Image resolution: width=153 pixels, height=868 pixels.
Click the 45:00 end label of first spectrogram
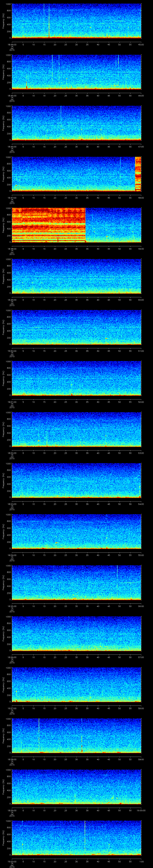click(141, 44)
